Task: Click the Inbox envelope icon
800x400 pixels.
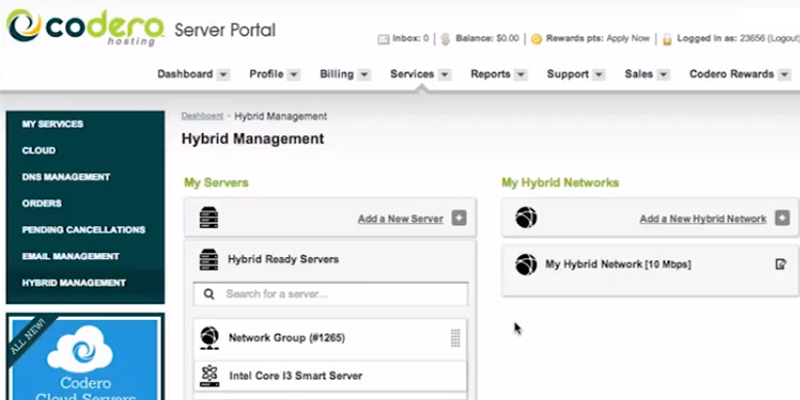Action: click(383, 39)
